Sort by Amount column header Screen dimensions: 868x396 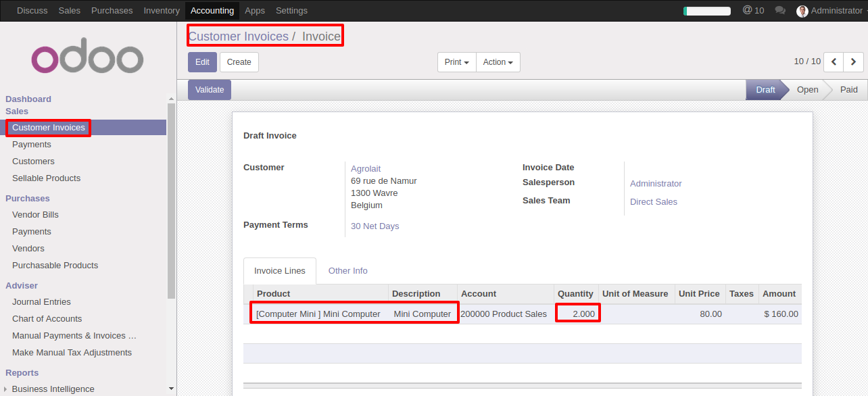(x=779, y=294)
